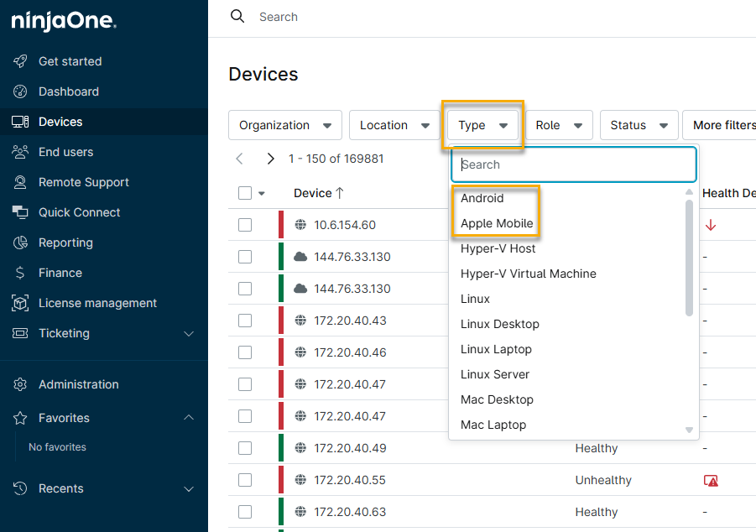The height and width of the screenshot is (532, 756).
Task: Open Reporting pie chart icon
Action: [x=21, y=243]
